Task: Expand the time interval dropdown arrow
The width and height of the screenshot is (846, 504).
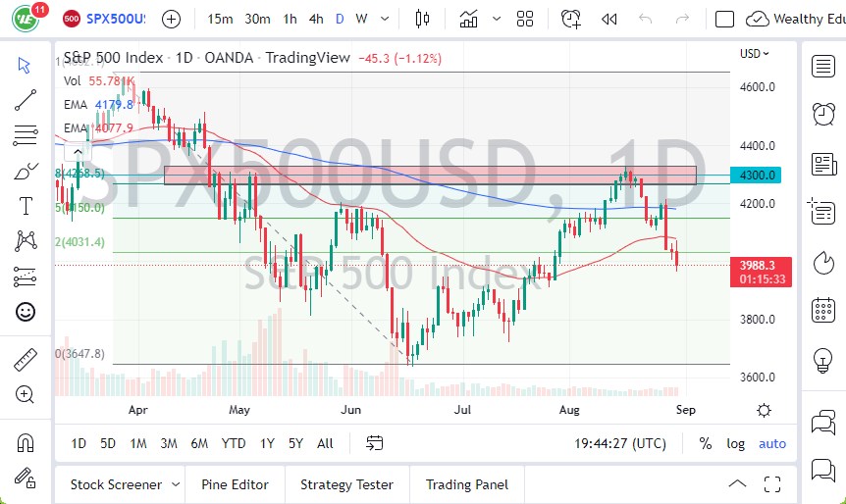Action: 385,19
